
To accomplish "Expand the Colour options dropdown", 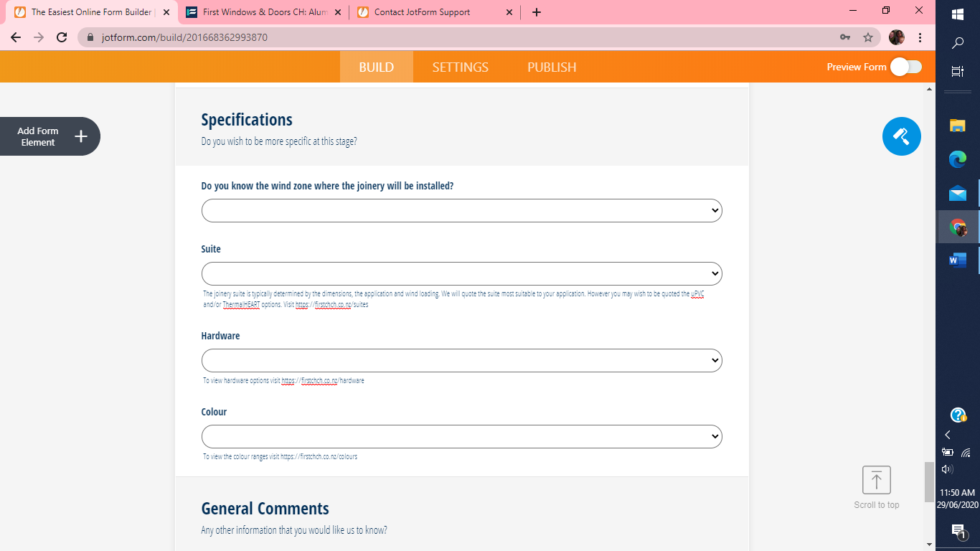I will 461,436.
